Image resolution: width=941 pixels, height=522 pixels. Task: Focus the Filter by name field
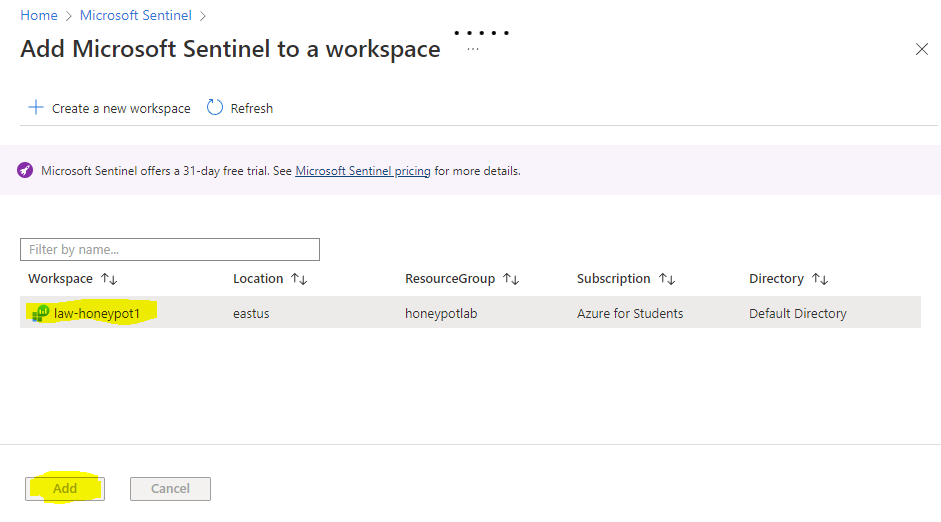pos(170,250)
